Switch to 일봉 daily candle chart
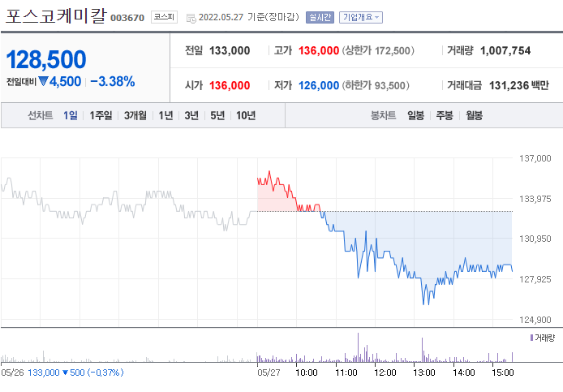Viewport: 563px width, 392px height. (x=415, y=115)
